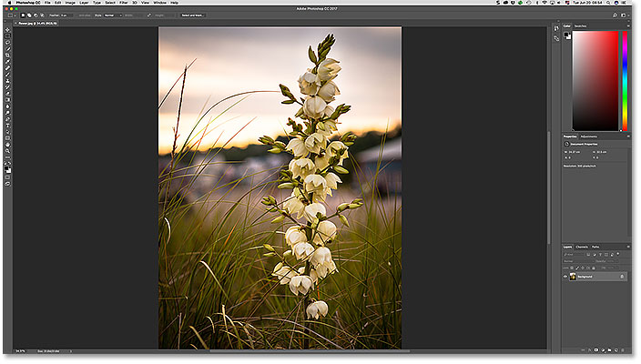Open the Layer menu
Screen dimensions: 641x364
pos(84,3)
